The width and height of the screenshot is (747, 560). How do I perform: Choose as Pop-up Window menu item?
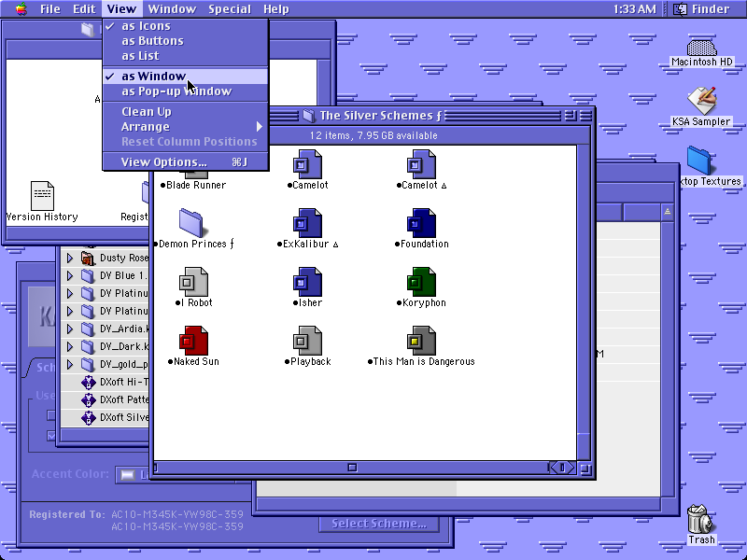tap(186, 91)
